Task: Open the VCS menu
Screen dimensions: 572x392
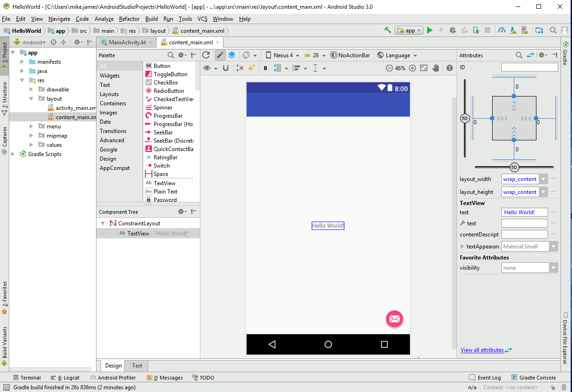Action: point(202,19)
